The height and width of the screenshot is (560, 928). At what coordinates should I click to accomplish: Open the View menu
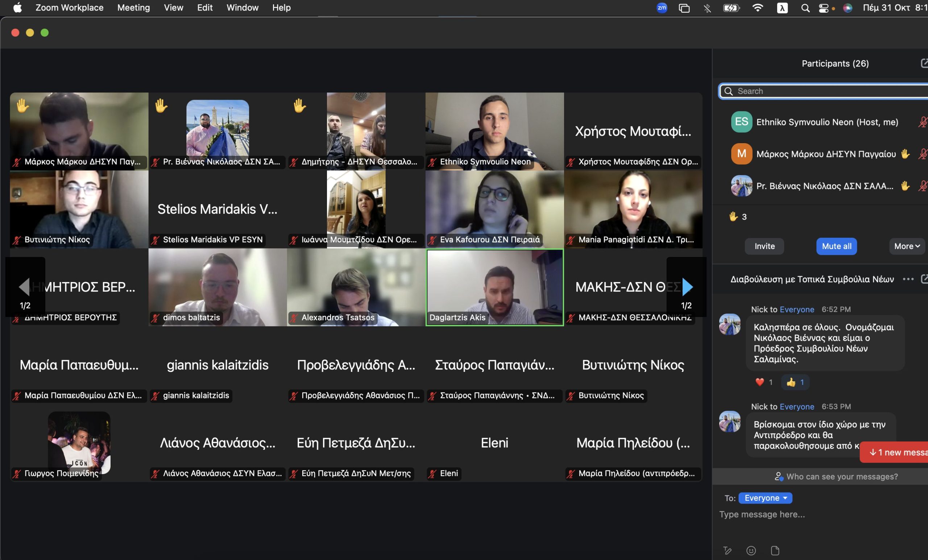173,8
